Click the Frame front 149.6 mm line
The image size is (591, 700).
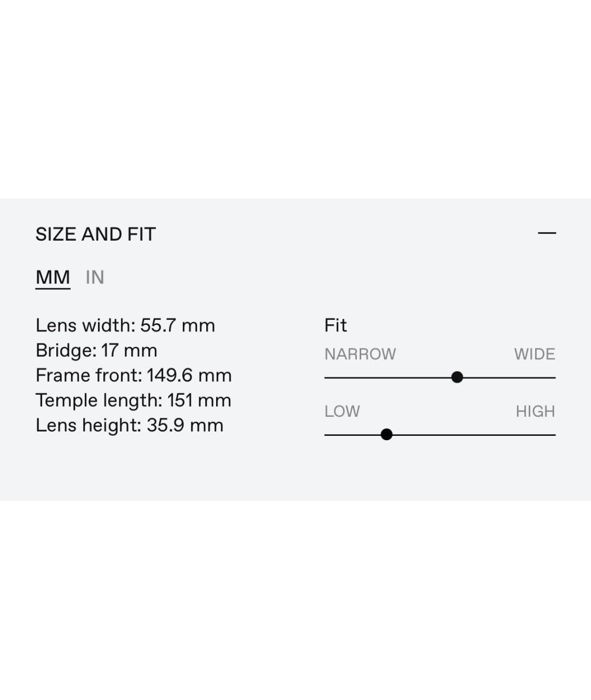click(134, 376)
